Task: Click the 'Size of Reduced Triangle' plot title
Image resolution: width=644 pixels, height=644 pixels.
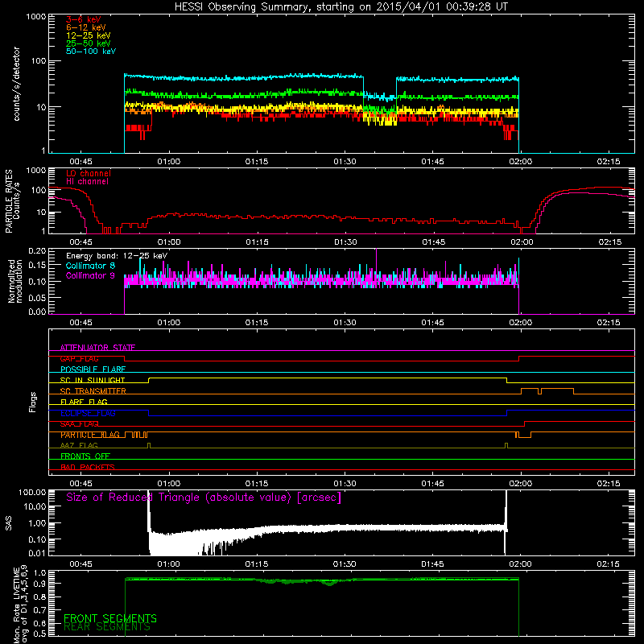Action: coord(204,497)
